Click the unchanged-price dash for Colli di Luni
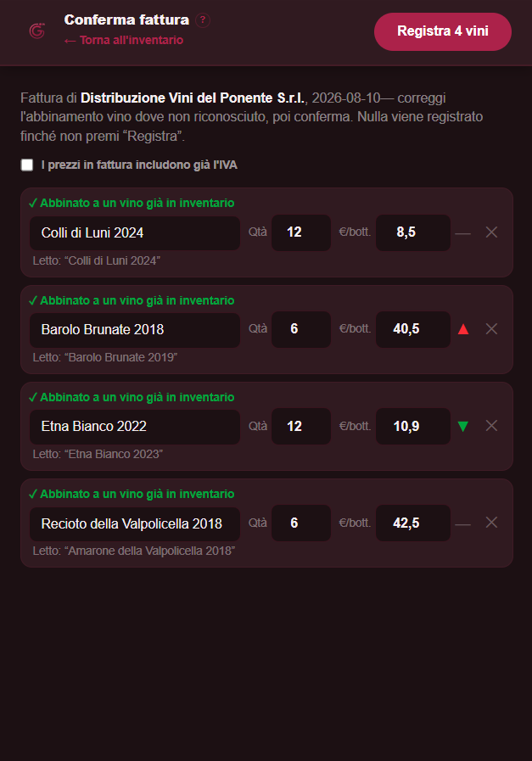This screenshot has height=761, width=532. 462,233
